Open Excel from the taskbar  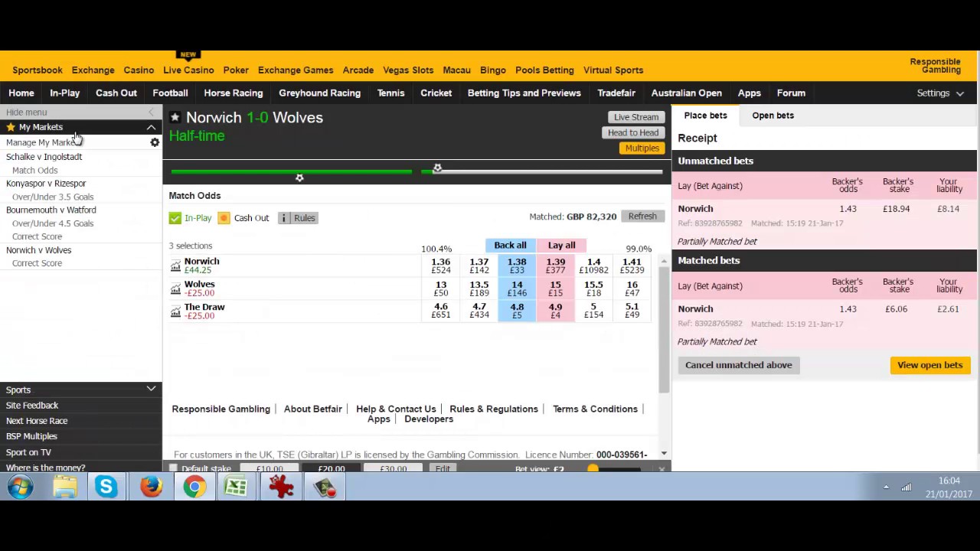click(237, 487)
